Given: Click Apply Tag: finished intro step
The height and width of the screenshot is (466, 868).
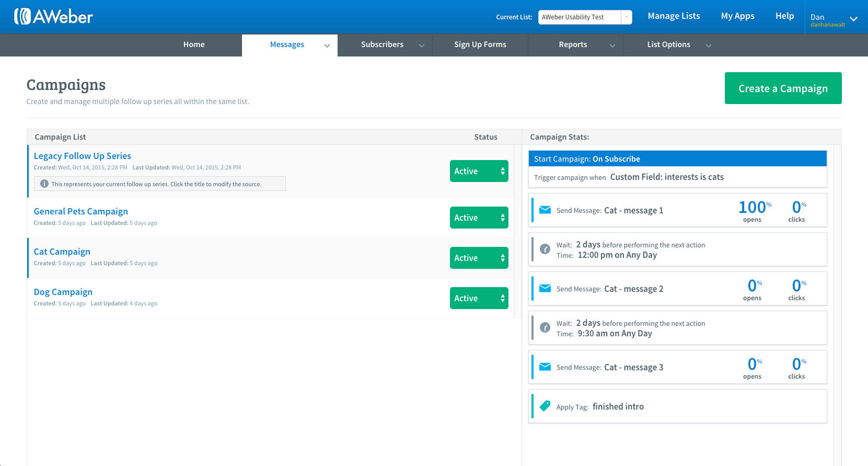Looking at the screenshot, I should point(677,406).
